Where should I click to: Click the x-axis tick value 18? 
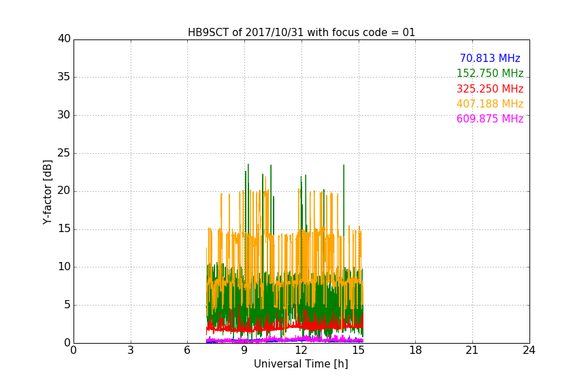pyautogui.click(x=416, y=350)
